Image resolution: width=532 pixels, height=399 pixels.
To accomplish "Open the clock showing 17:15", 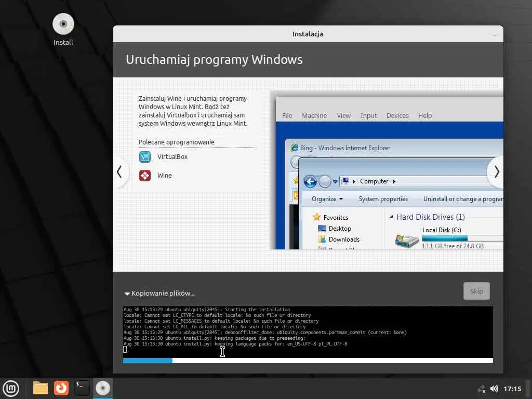I will pos(512,389).
